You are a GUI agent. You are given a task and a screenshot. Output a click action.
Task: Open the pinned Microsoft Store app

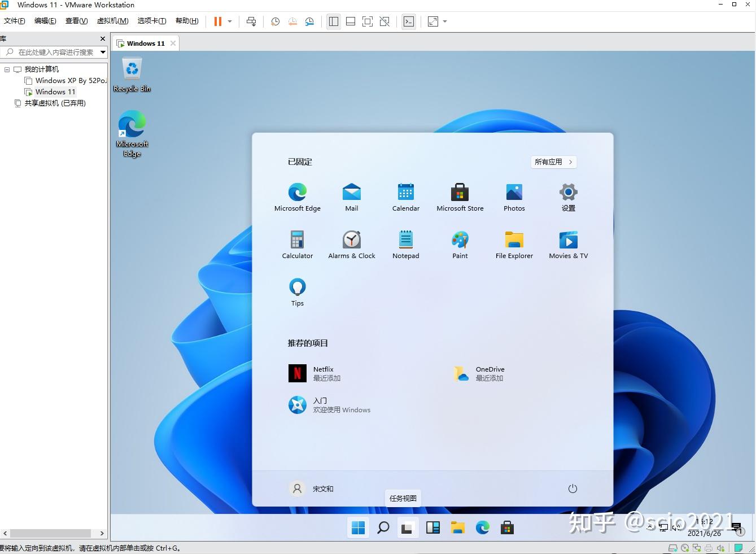(x=460, y=197)
